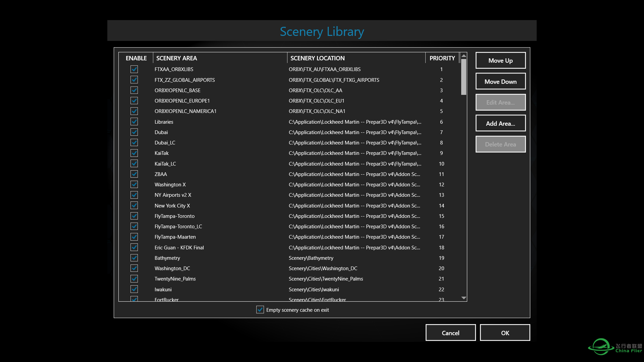Screen dimensions: 644x362
Task: Click Scenery\Cities\Washington_DC location text
Action: (x=323, y=268)
